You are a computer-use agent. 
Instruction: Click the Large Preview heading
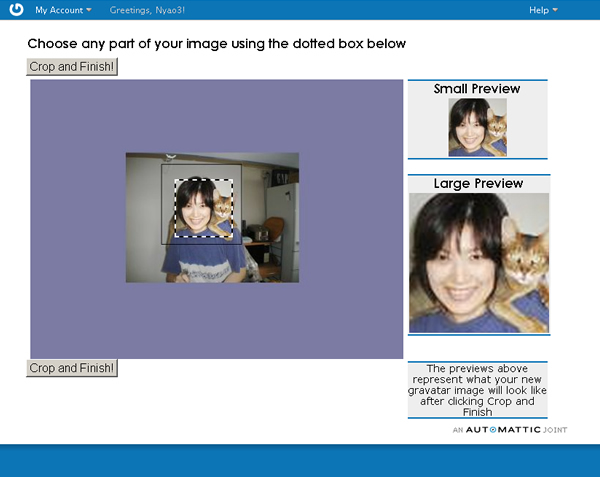coord(478,184)
